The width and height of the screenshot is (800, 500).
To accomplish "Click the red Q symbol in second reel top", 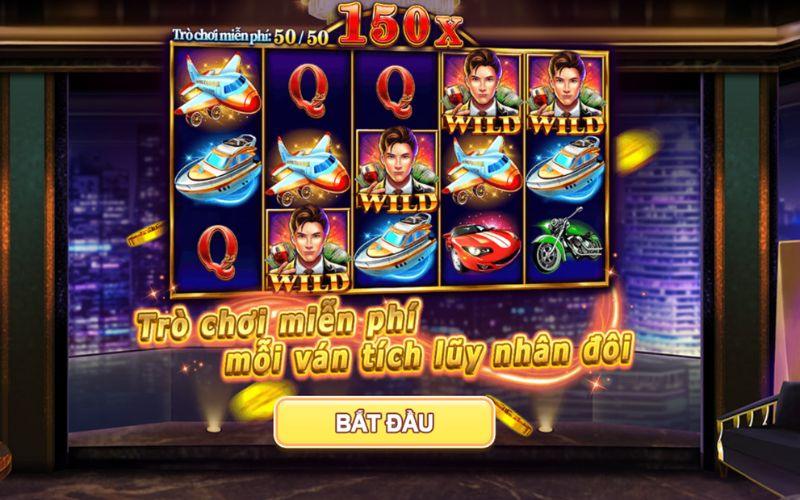I will tap(308, 91).
